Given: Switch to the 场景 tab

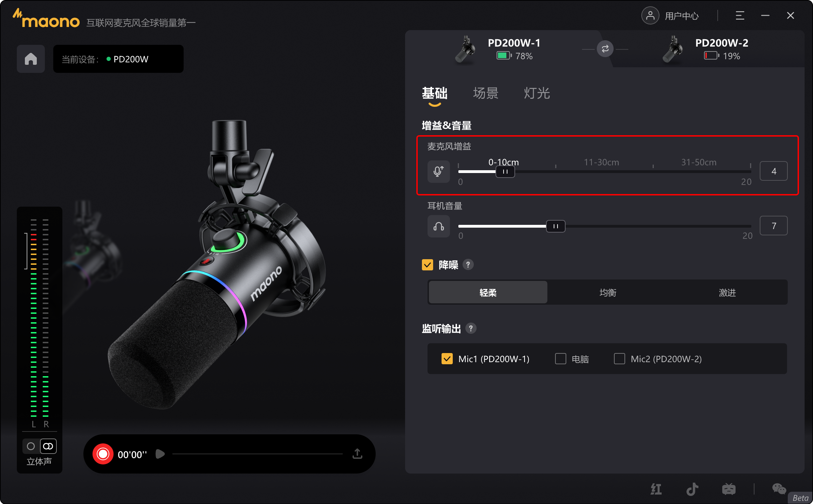Looking at the screenshot, I should [x=485, y=93].
